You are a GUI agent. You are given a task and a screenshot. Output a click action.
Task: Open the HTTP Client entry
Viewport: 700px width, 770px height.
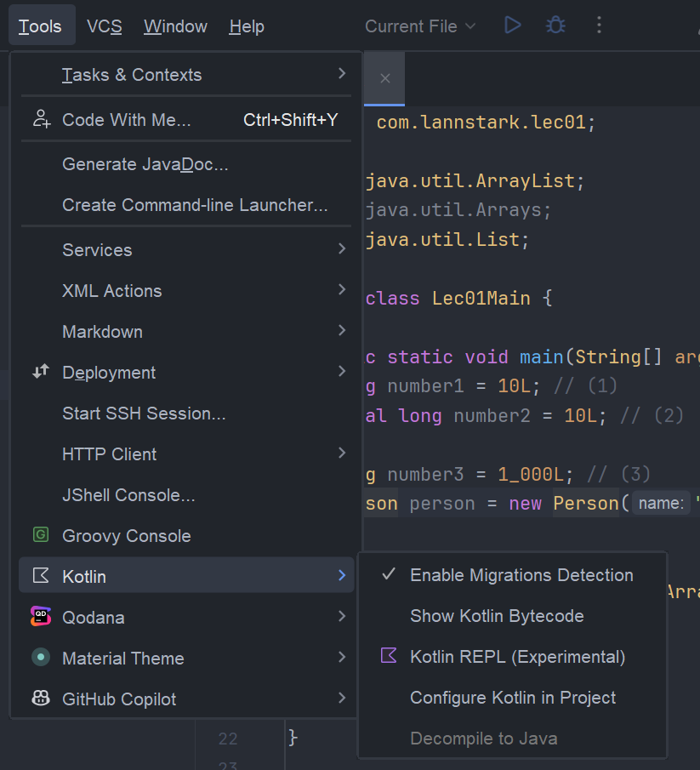[x=186, y=453]
